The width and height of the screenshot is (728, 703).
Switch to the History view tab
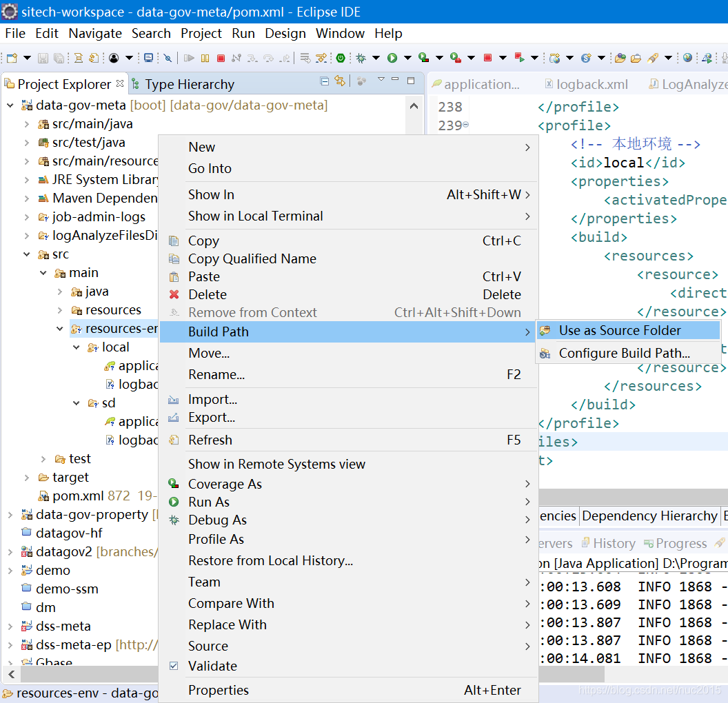(608, 543)
